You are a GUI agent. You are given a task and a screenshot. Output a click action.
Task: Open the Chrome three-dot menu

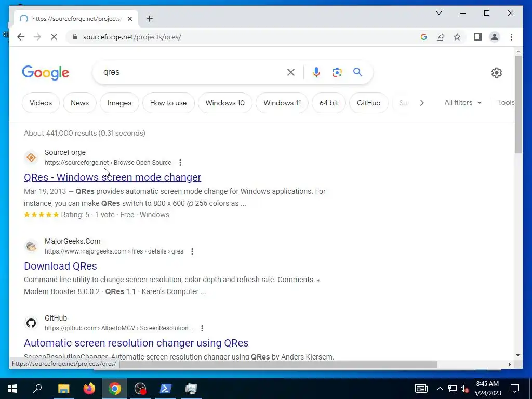click(511, 37)
